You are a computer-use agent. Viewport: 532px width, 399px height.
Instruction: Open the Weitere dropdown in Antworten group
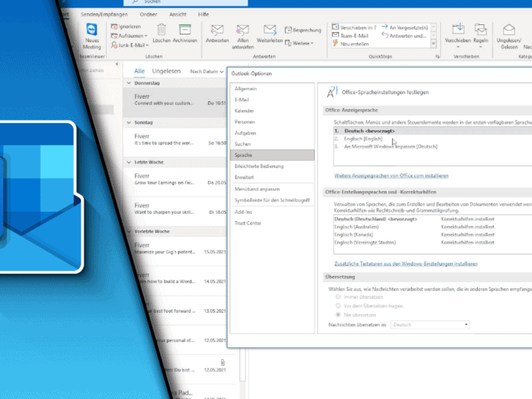point(299,43)
